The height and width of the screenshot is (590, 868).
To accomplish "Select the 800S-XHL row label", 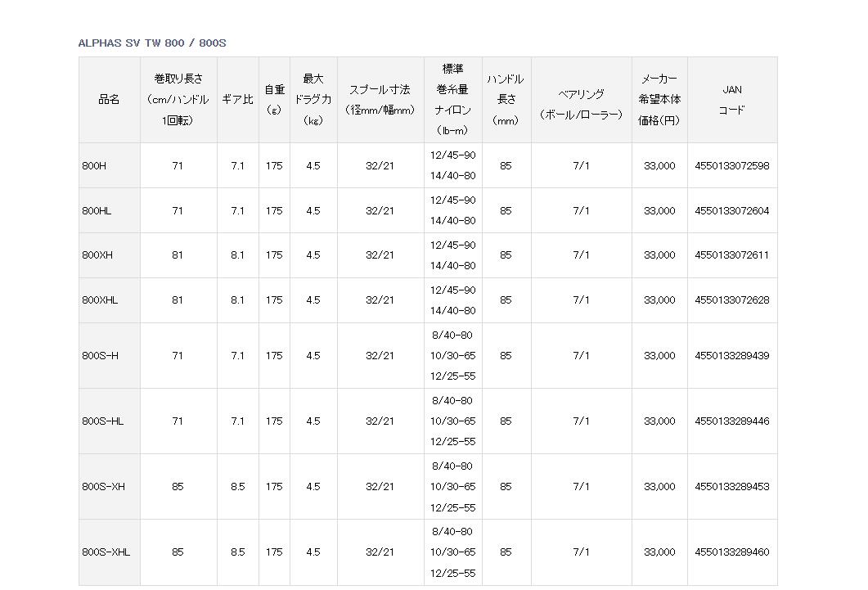I will click(x=106, y=552).
